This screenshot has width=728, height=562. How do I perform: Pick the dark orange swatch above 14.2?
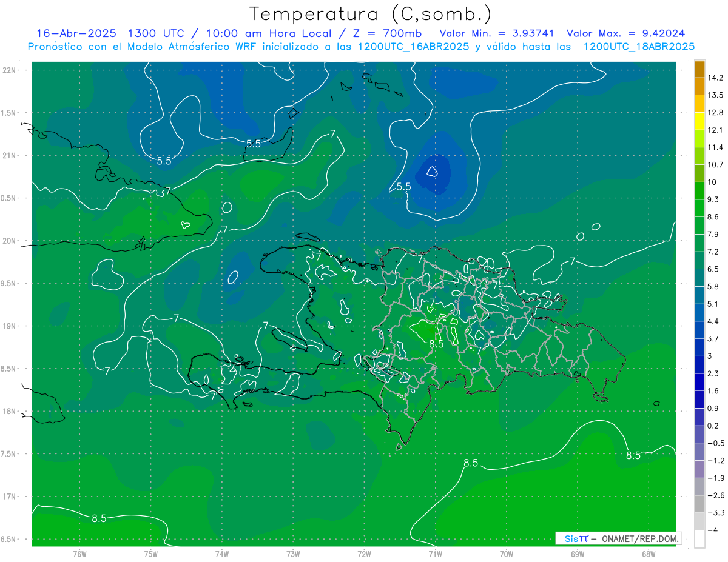[x=699, y=69]
